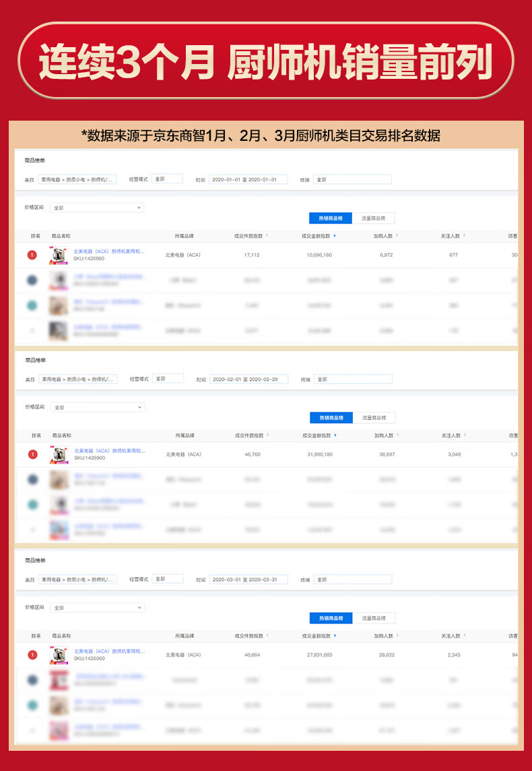
Task: Open 北美电器 (ACA) 厨师机 link in January list
Action: [x=109, y=251]
